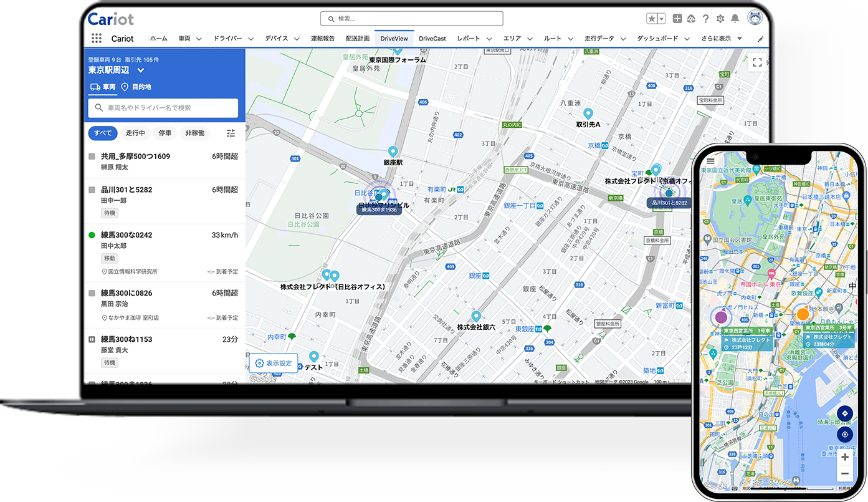Select the すべて filter chip
The height and width of the screenshot is (502, 868).
click(103, 133)
